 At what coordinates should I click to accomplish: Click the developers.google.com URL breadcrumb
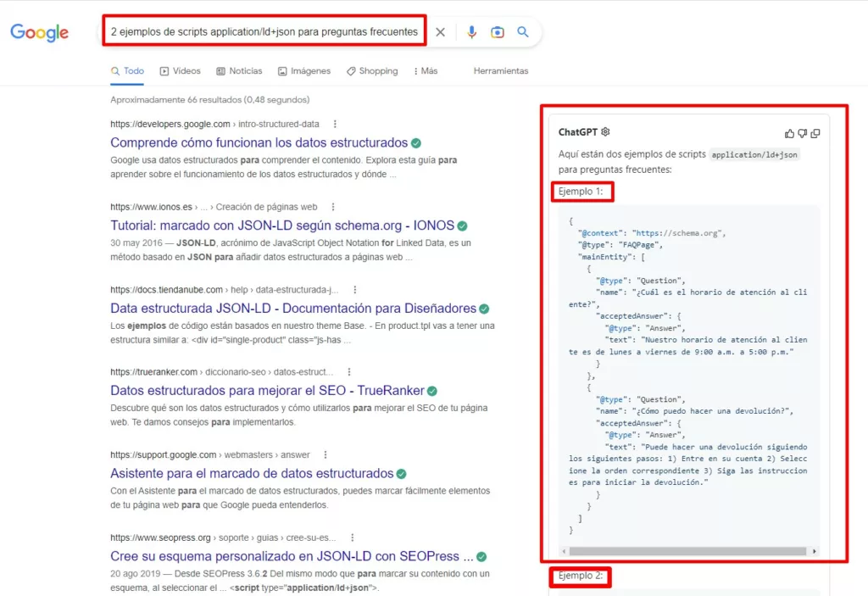click(214, 124)
